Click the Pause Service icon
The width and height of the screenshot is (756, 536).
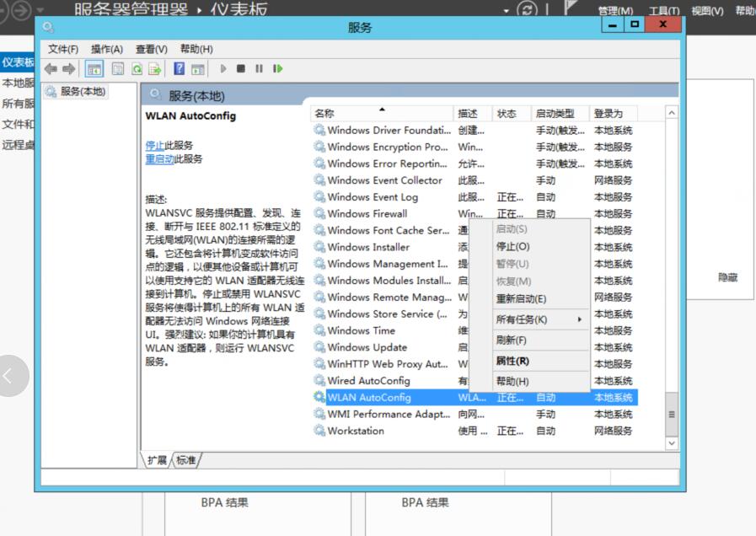pos(260,68)
